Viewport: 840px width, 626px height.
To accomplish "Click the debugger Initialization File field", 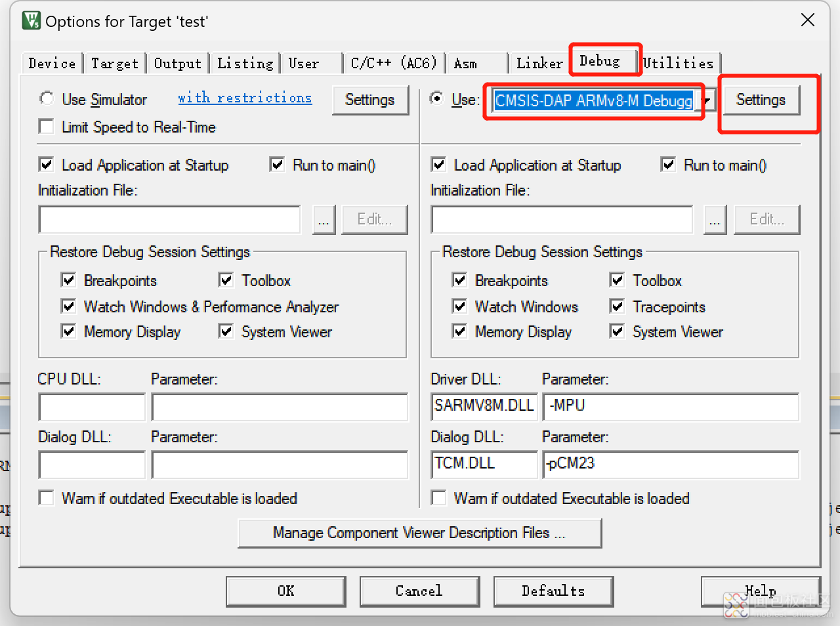I will tap(562, 219).
